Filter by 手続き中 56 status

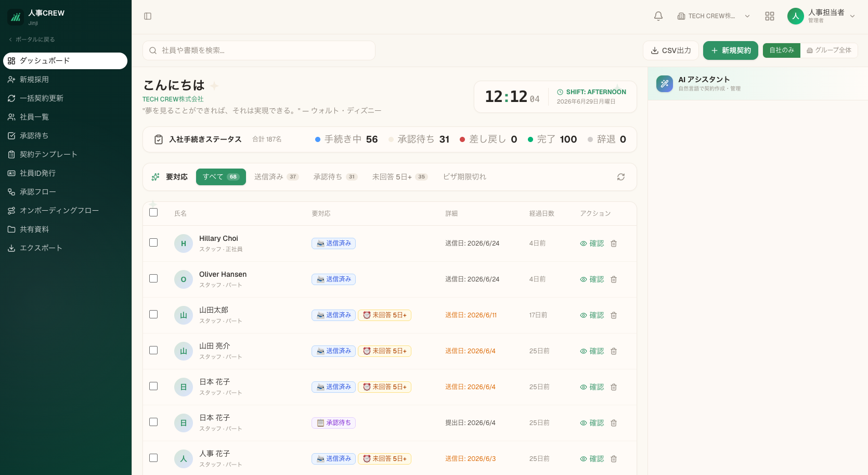(x=346, y=139)
